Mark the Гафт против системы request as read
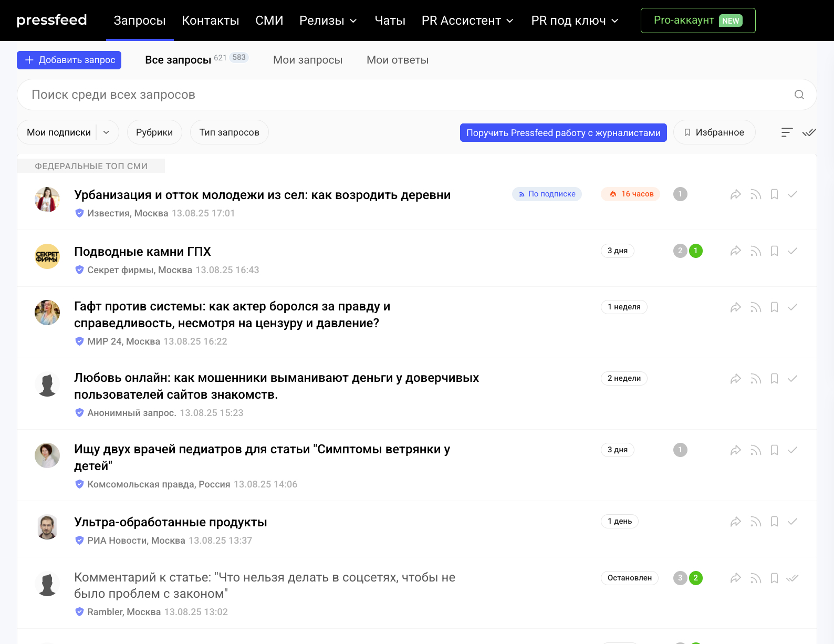Screen dimensions: 834x644 pyautogui.click(x=793, y=307)
